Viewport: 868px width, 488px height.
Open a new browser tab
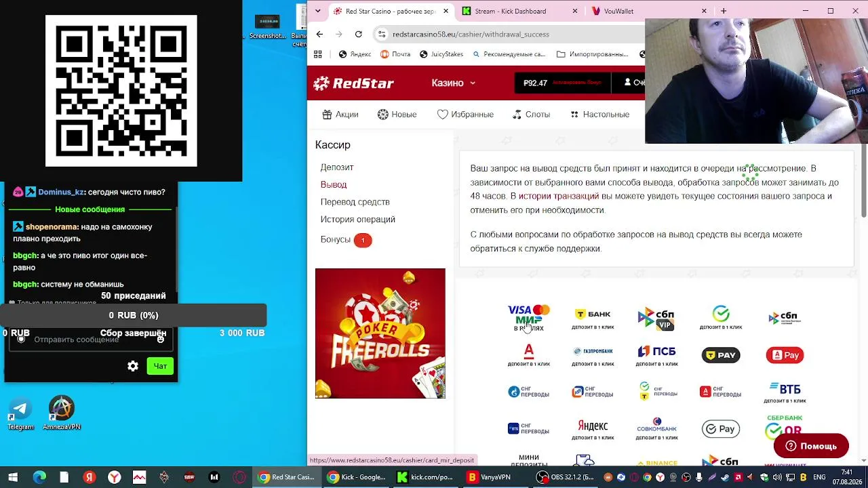(x=724, y=11)
